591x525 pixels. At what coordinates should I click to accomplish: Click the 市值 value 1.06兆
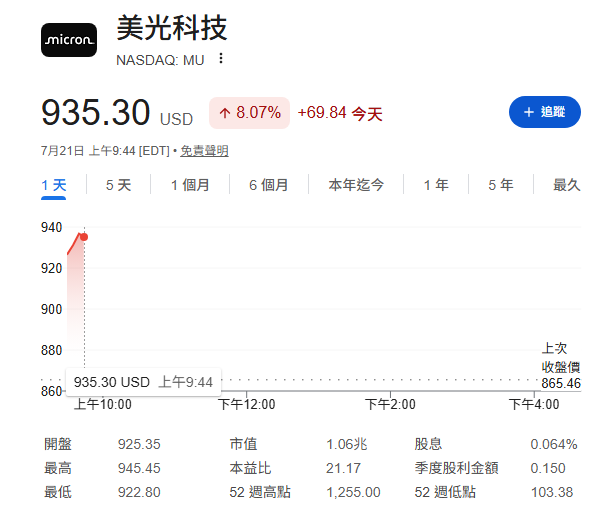point(347,444)
